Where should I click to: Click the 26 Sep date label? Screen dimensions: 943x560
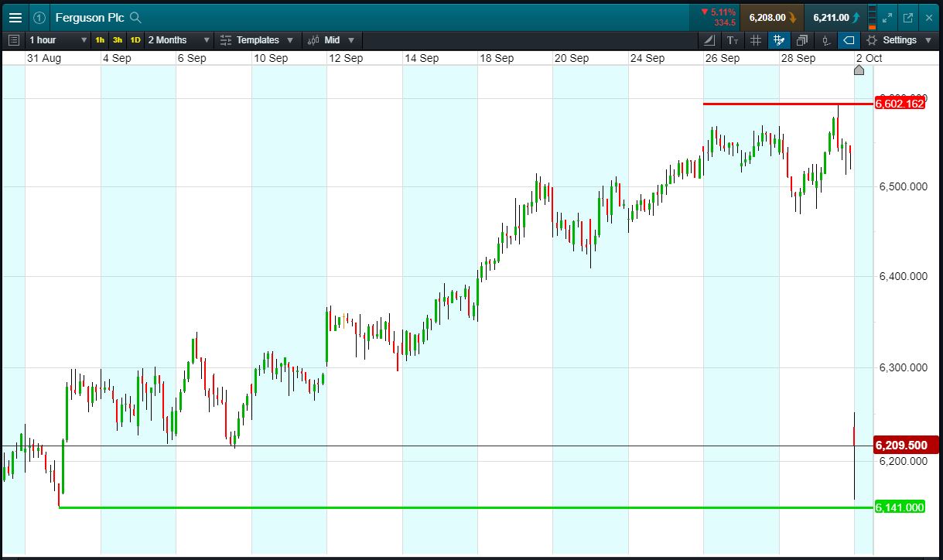pyautogui.click(x=723, y=58)
